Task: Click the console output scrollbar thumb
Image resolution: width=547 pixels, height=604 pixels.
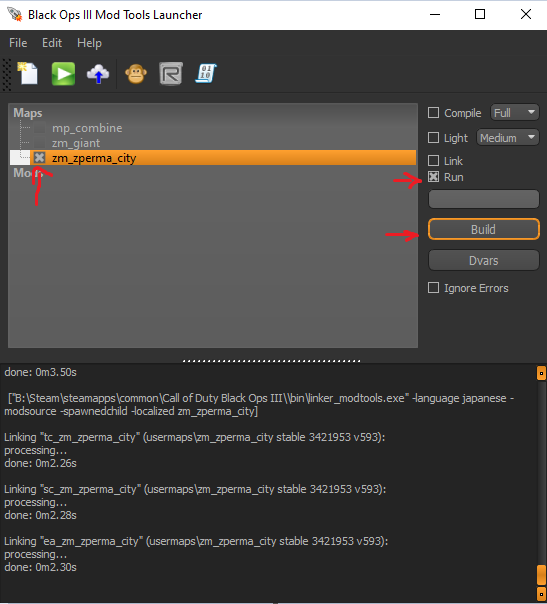Action: pyautogui.click(x=541, y=575)
